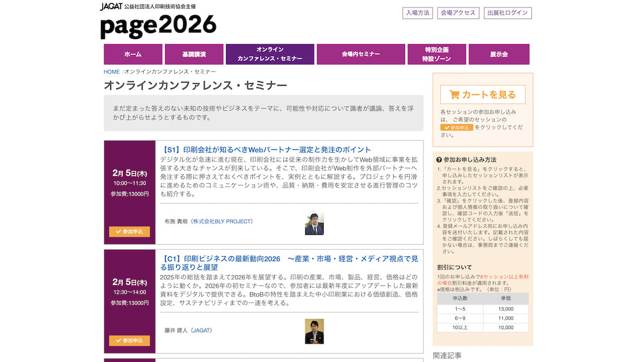The width and height of the screenshot is (644, 362).
Task: Go to 展示会 navigation tab
Action: [499, 54]
